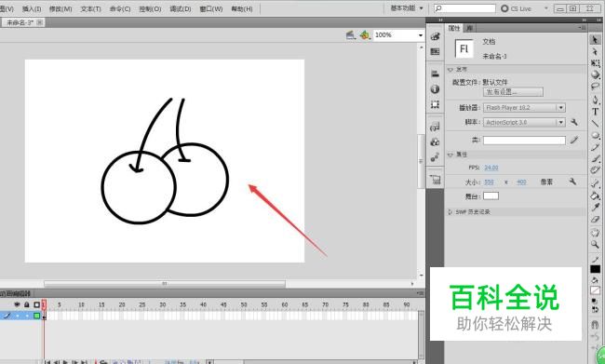Screen dimensions: 605x364
Task: Open the fill color swatch in toolbar
Action: (595, 290)
